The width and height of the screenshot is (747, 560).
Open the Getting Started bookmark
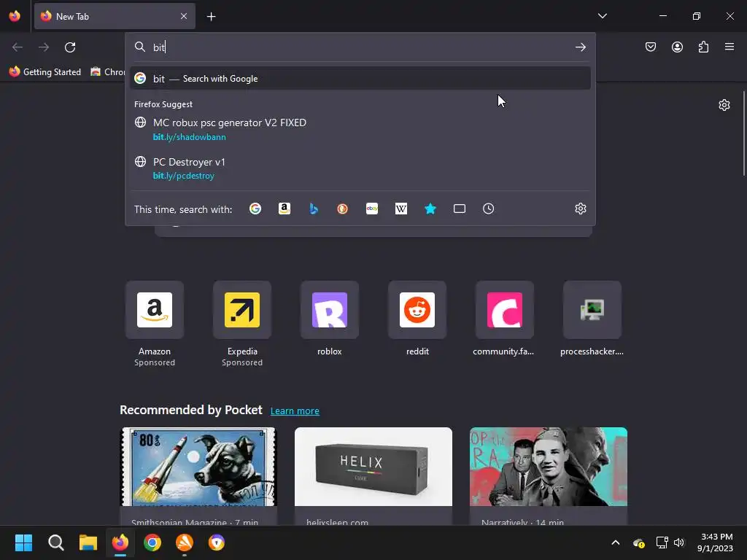click(x=45, y=72)
